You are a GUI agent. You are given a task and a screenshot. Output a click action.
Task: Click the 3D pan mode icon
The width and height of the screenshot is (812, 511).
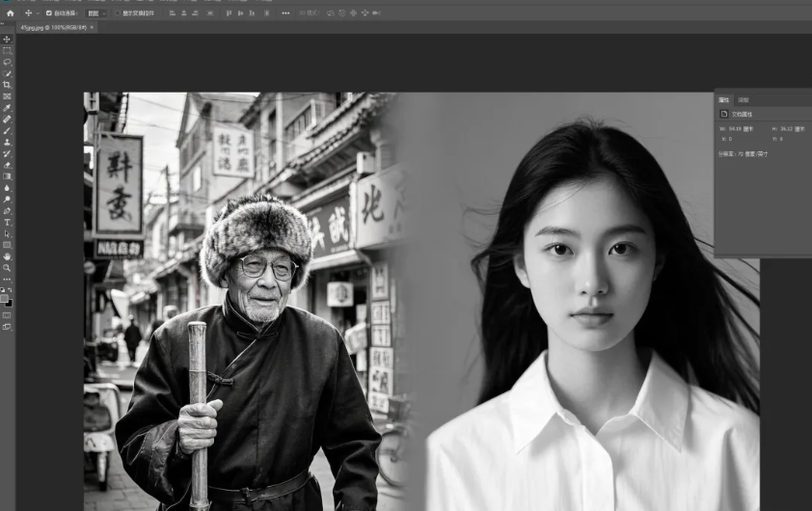[353, 13]
